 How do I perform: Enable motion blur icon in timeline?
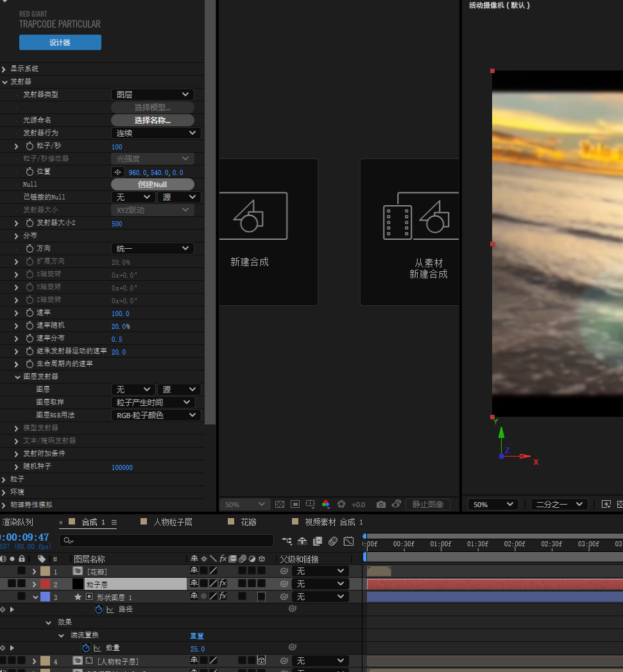(333, 541)
